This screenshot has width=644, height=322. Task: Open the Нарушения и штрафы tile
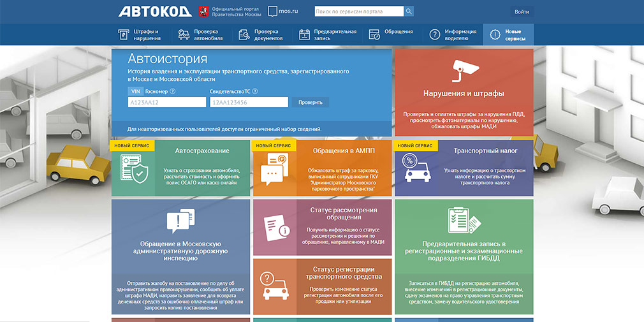pyautogui.click(x=464, y=92)
